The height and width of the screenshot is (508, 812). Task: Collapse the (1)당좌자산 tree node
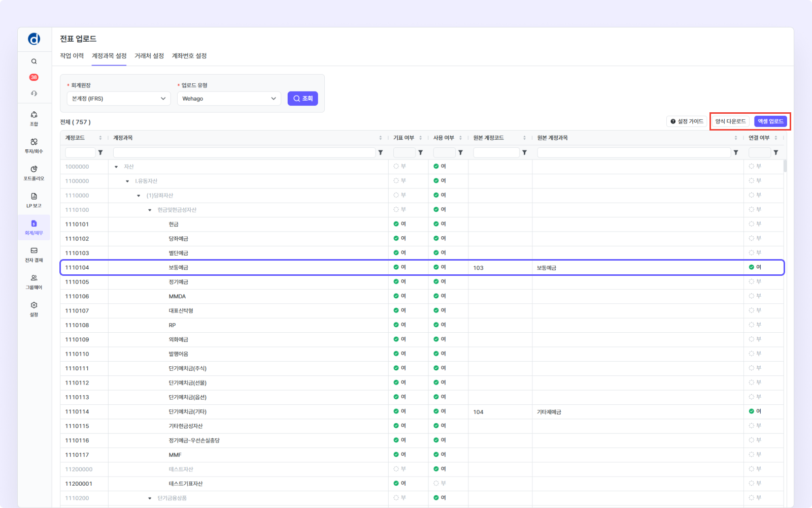pyautogui.click(x=139, y=196)
